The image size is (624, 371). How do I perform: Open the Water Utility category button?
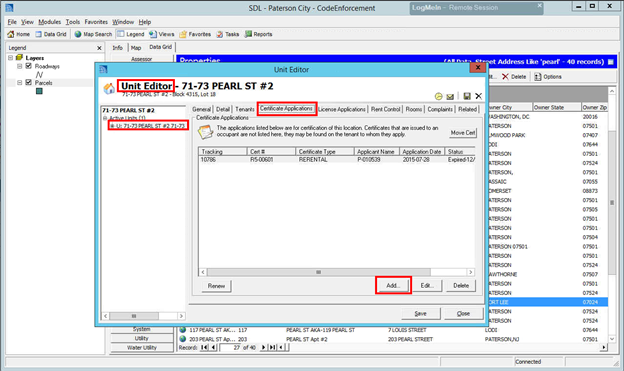click(142, 348)
